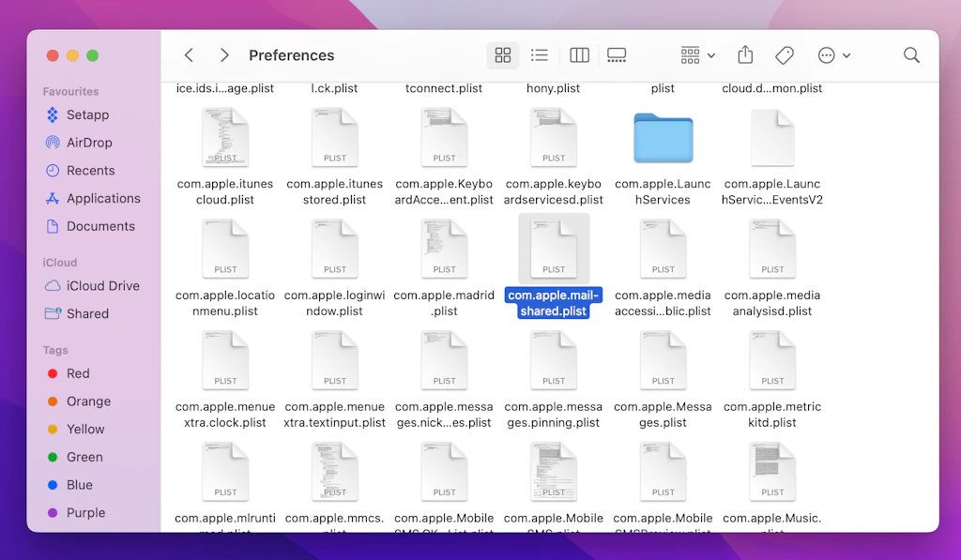
Task: Select com.apple.mediaanalysisd.plist file icon
Action: coord(772,249)
